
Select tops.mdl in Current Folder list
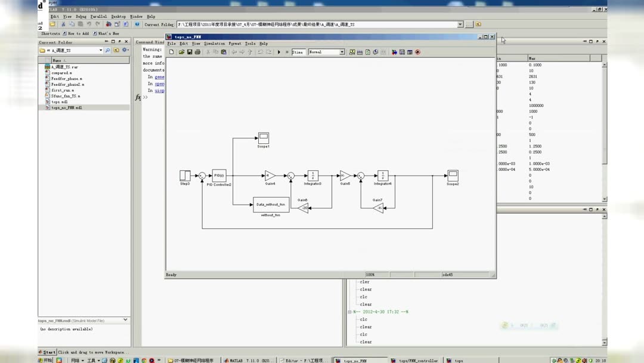59,101
